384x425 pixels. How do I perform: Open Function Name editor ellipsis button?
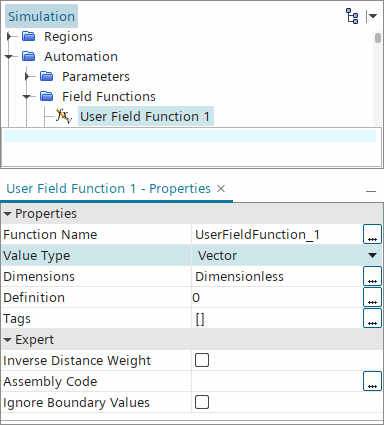(372, 234)
